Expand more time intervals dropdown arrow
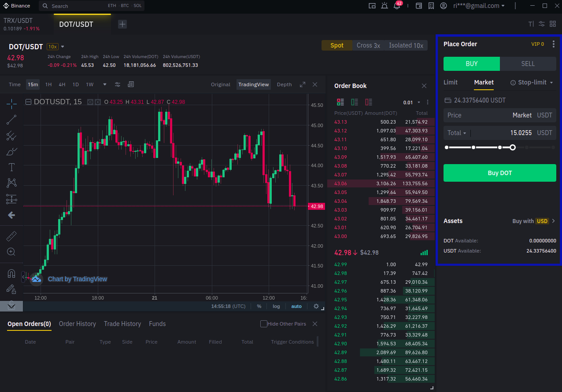The image size is (562, 392). [105, 84]
